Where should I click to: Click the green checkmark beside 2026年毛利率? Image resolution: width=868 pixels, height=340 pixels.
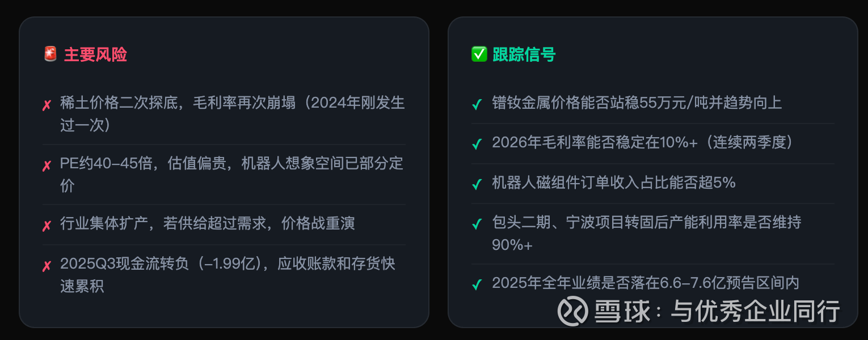point(477,144)
